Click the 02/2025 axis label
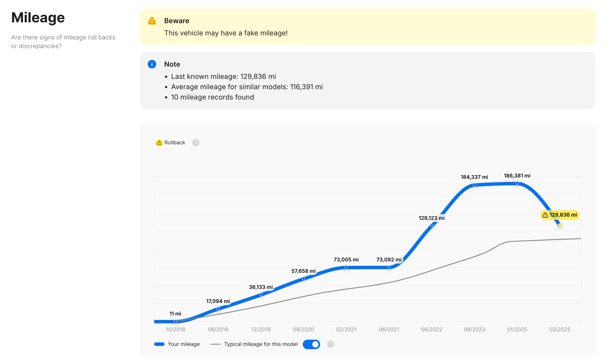This screenshot has height=364, width=607. 560,329
